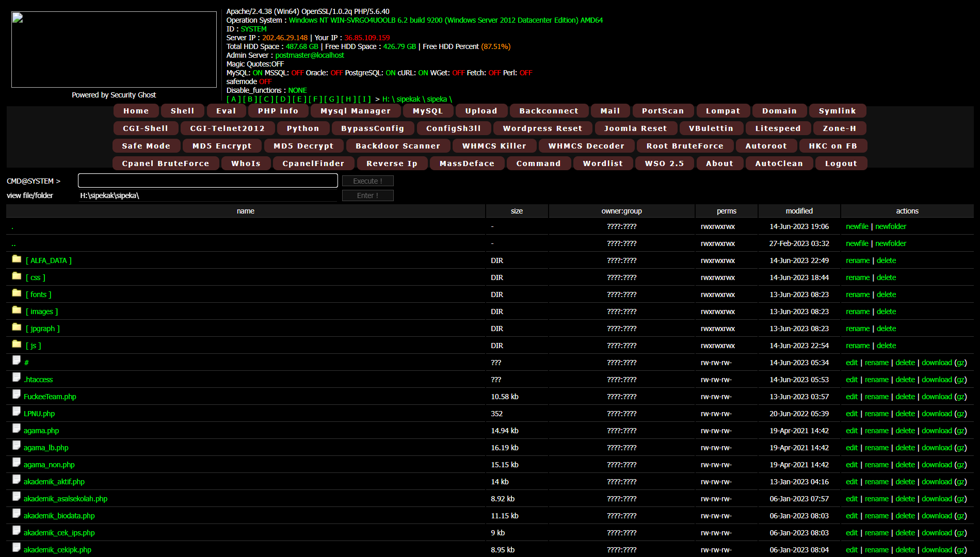Click the images folder icon

tap(17, 310)
